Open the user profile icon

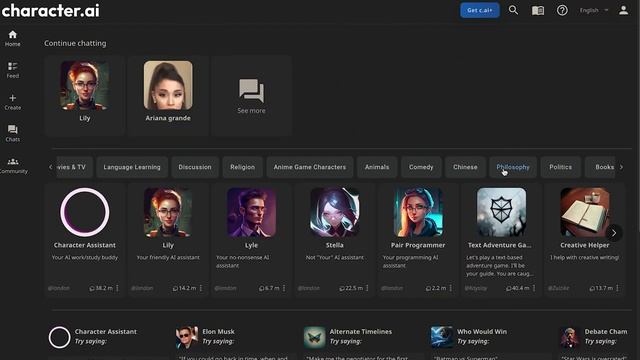click(x=623, y=10)
